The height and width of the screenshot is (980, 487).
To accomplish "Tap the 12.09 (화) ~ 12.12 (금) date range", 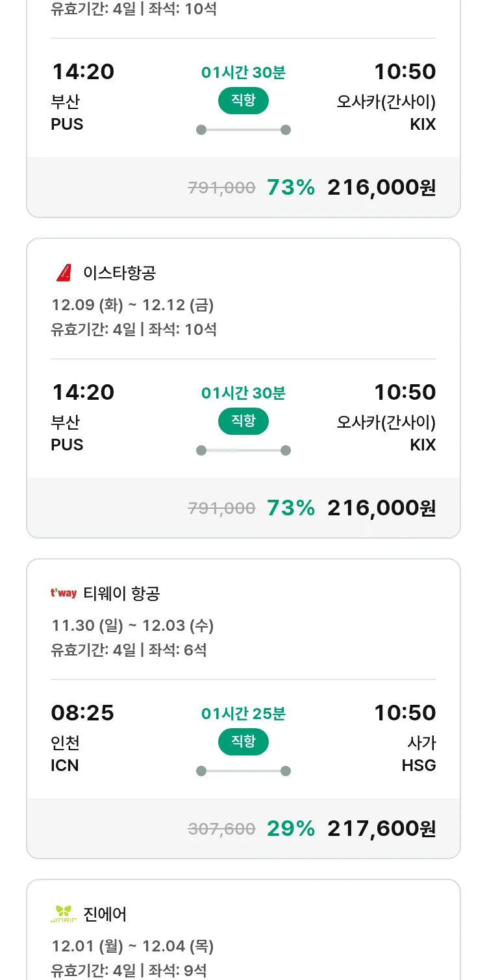I will click(x=132, y=305).
